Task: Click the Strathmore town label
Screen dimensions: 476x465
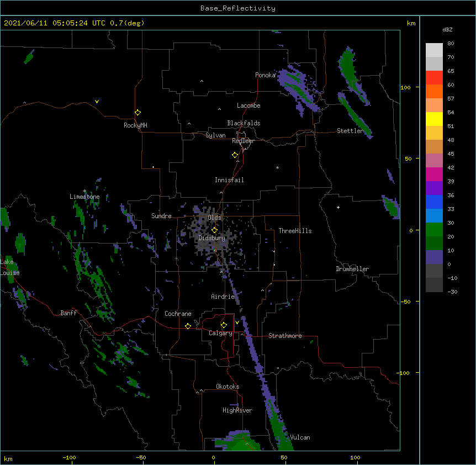Action: pos(285,336)
